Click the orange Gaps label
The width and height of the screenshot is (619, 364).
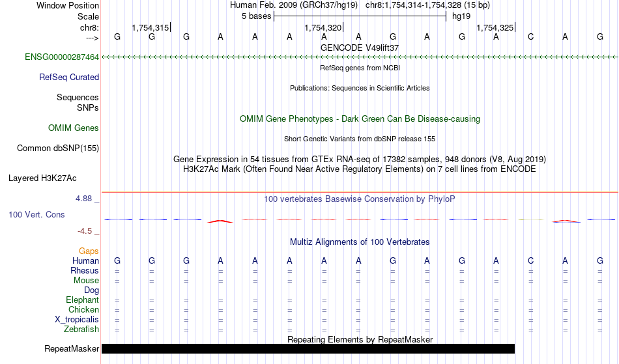pos(89,251)
